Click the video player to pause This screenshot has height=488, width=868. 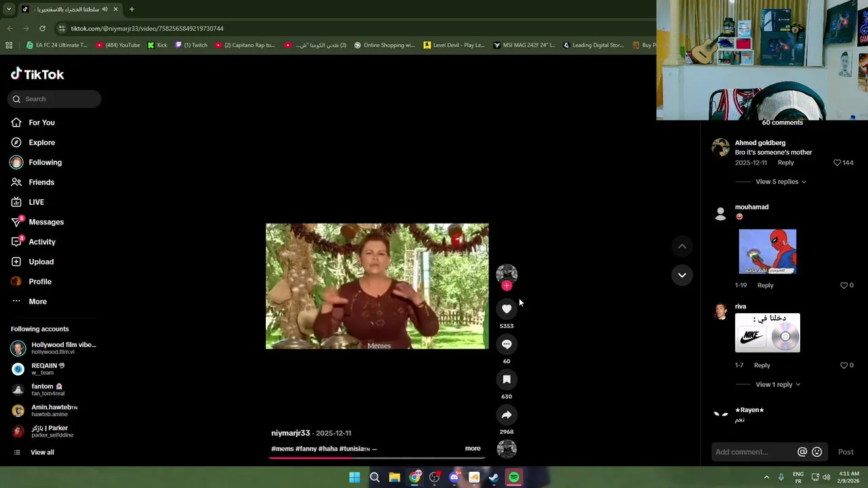point(377,286)
